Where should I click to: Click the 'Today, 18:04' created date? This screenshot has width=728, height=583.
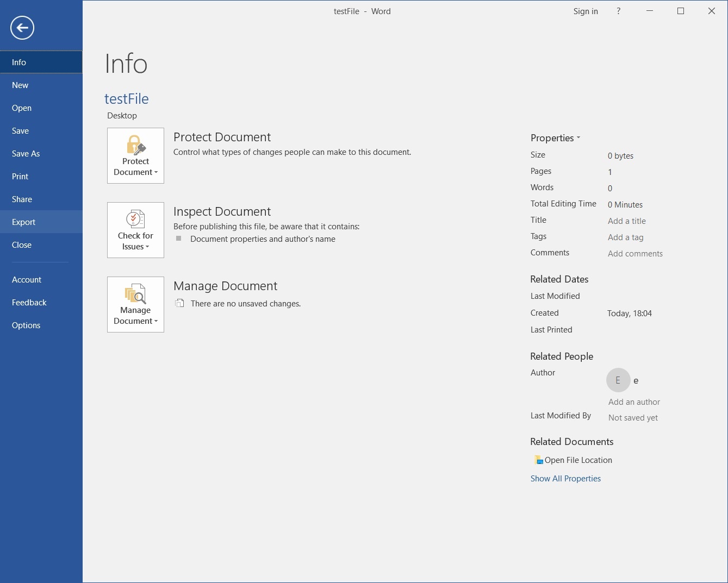point(630,314)
